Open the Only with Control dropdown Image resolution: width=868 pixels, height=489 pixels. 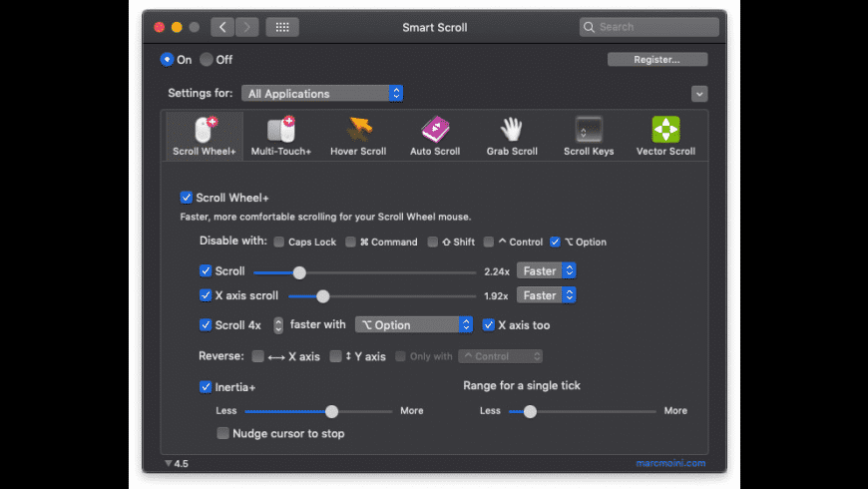coord(501,356)
